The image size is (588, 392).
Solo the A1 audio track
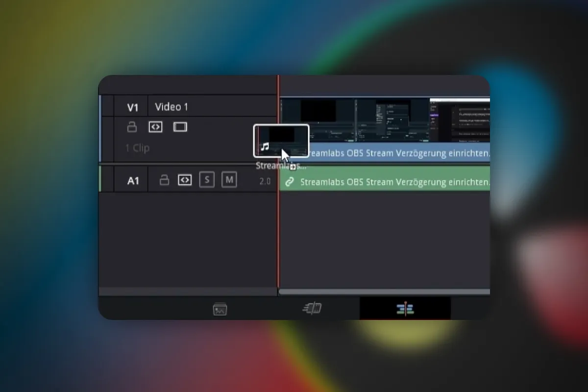207,180
